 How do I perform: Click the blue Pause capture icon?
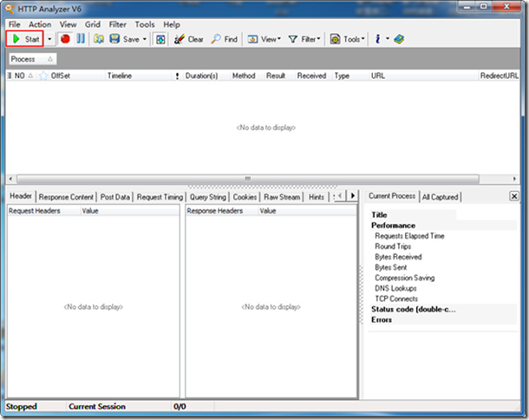(x=81, y=39)
